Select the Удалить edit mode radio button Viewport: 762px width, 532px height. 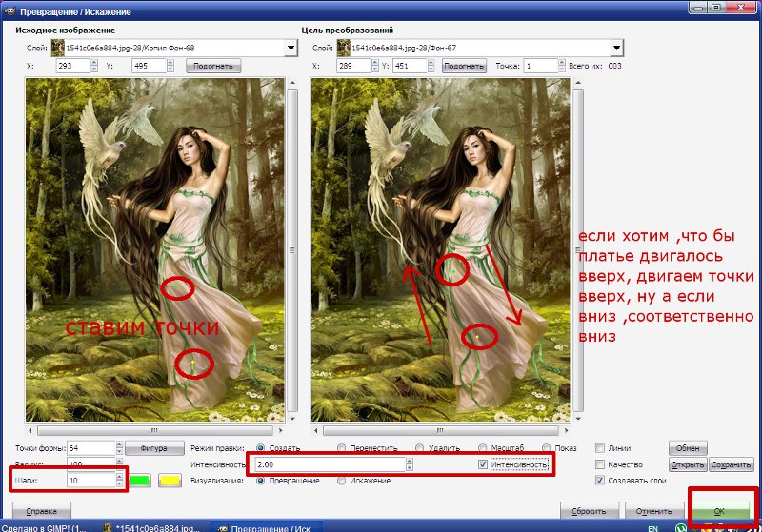(419, 448)
